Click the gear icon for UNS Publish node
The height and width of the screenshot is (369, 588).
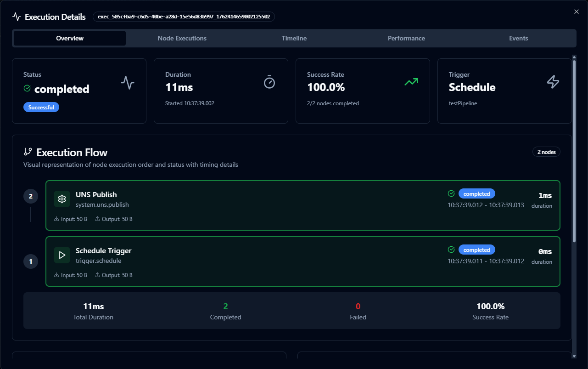(x=62, y=199)
